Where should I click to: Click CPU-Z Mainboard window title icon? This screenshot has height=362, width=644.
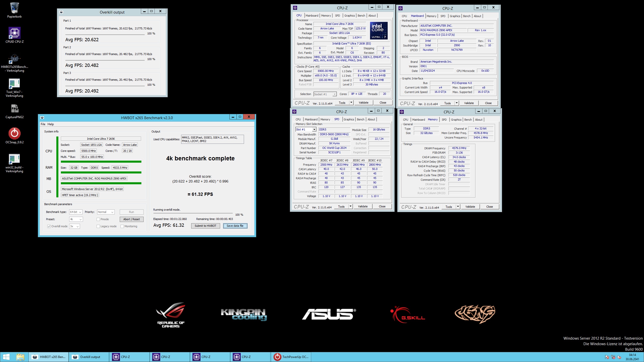pos(400,8)
